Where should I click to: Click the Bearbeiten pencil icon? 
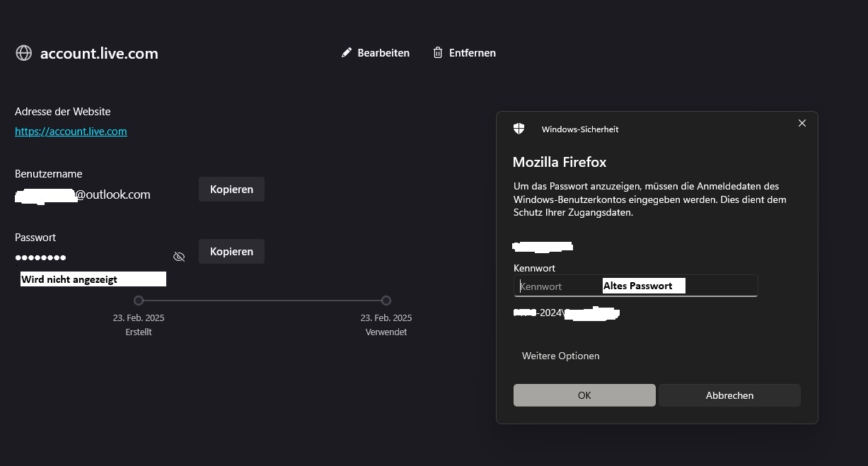[x=347, y=53]
